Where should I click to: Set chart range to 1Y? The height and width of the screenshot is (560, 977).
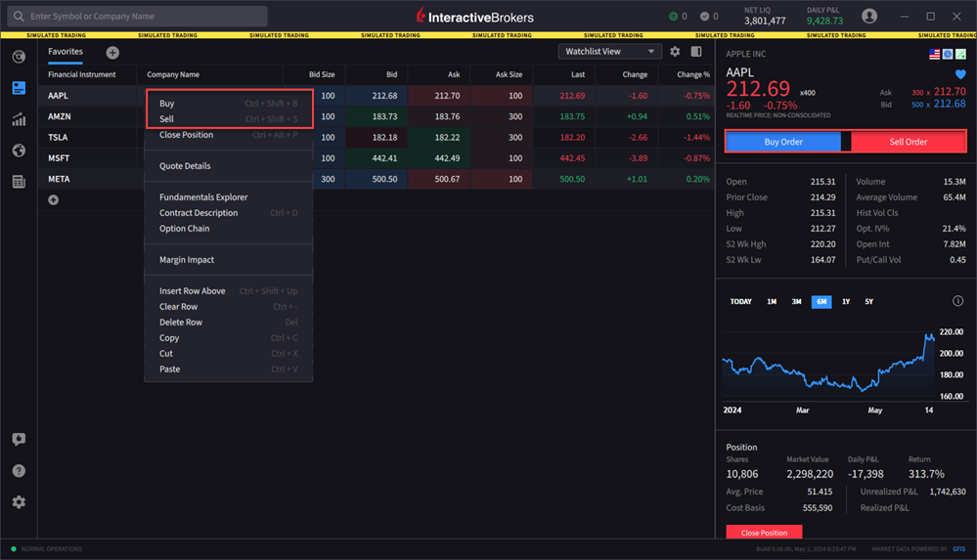[846, 301]
